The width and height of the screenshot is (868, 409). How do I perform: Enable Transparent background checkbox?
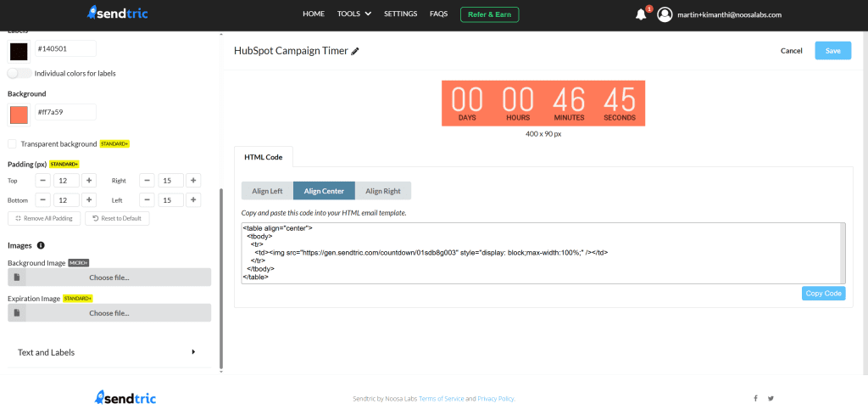point(12,144)
